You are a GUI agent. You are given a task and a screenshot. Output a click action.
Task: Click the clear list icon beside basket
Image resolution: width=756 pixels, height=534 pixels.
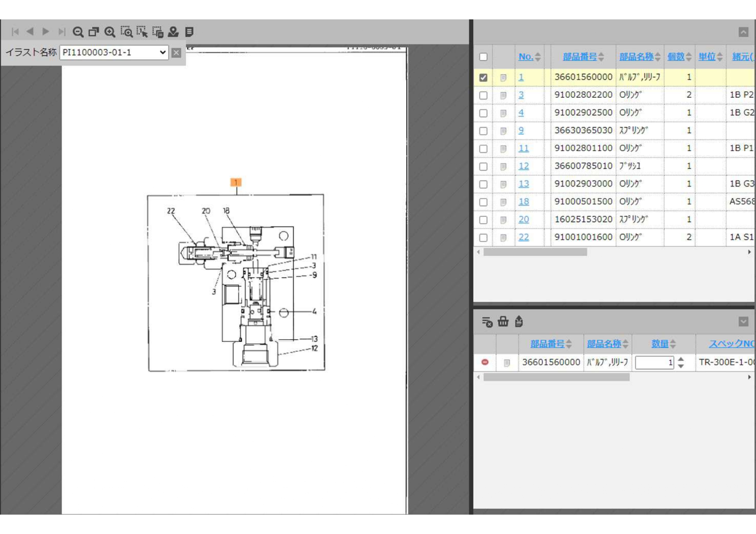[487, 322]
